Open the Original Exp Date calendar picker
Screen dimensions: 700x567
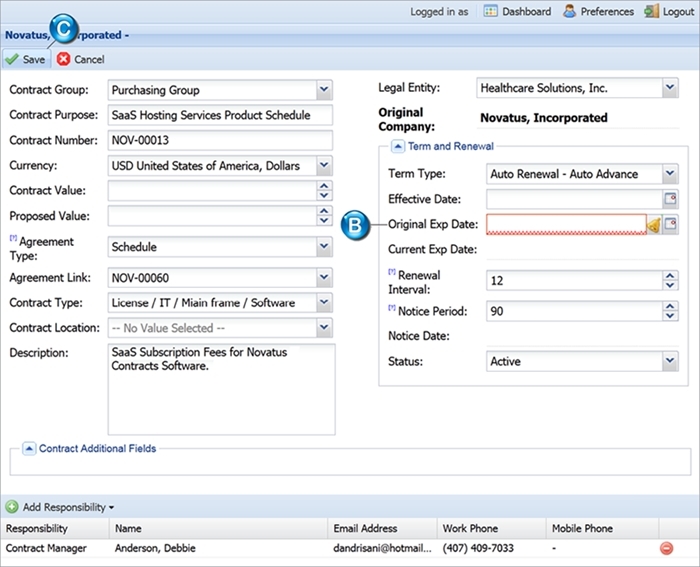pos(670,224)
